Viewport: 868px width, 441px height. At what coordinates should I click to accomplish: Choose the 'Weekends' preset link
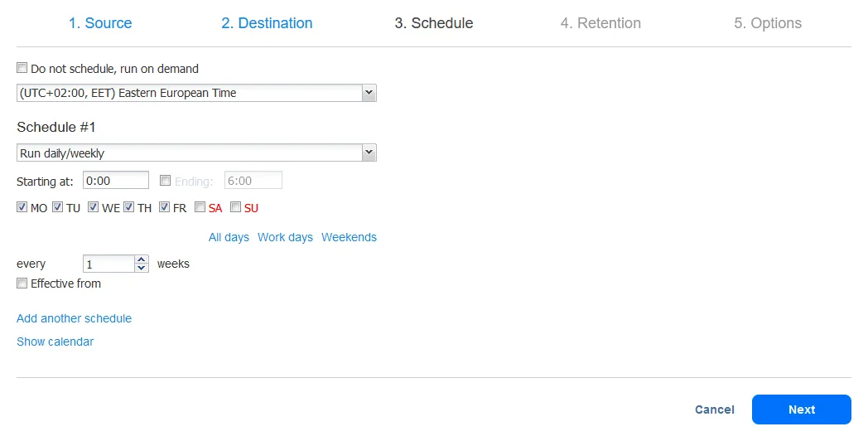(349, 237)
